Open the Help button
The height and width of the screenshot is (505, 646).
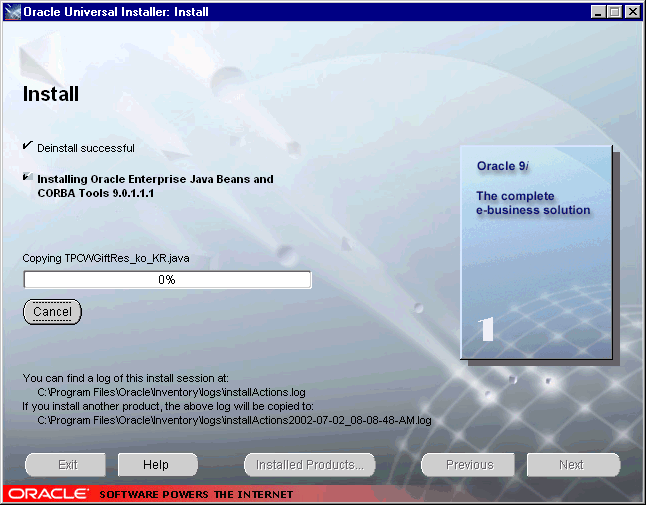tap(157, 465)
